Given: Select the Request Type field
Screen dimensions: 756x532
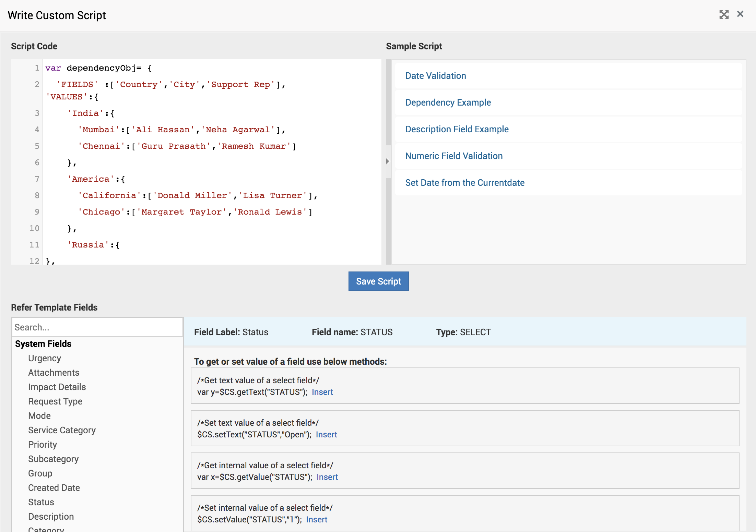Looking at the screenshot, I should coord(55,401).
